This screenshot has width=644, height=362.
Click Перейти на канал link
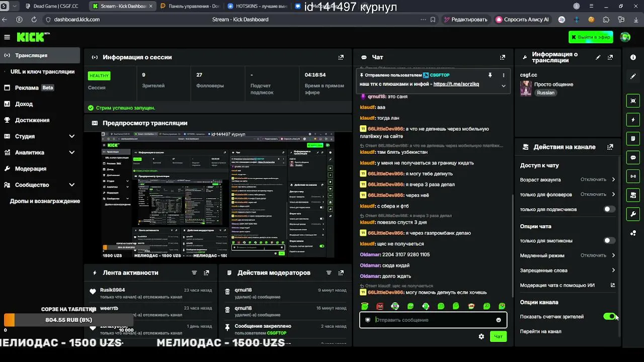pos(541,331)
